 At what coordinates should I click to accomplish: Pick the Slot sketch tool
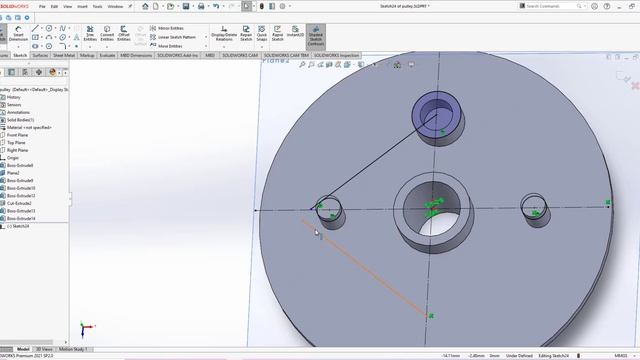pyautogui.click(x=35, y=46)
